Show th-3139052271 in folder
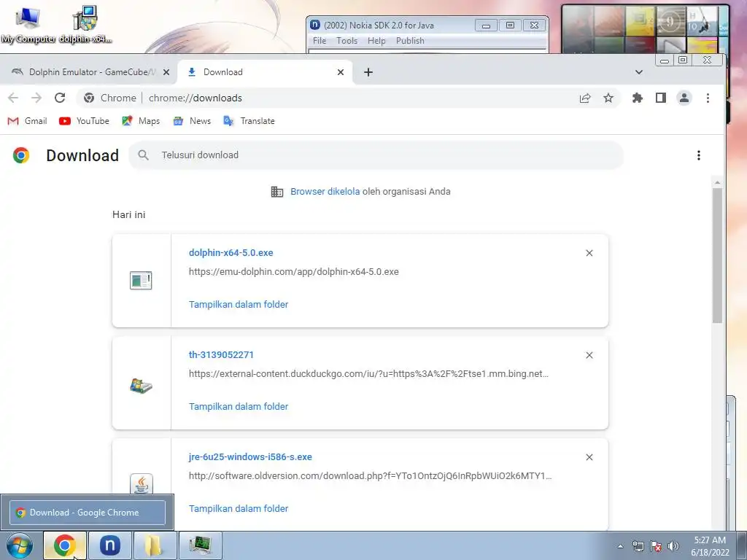The image size is (747, 560). pos(239,406)
